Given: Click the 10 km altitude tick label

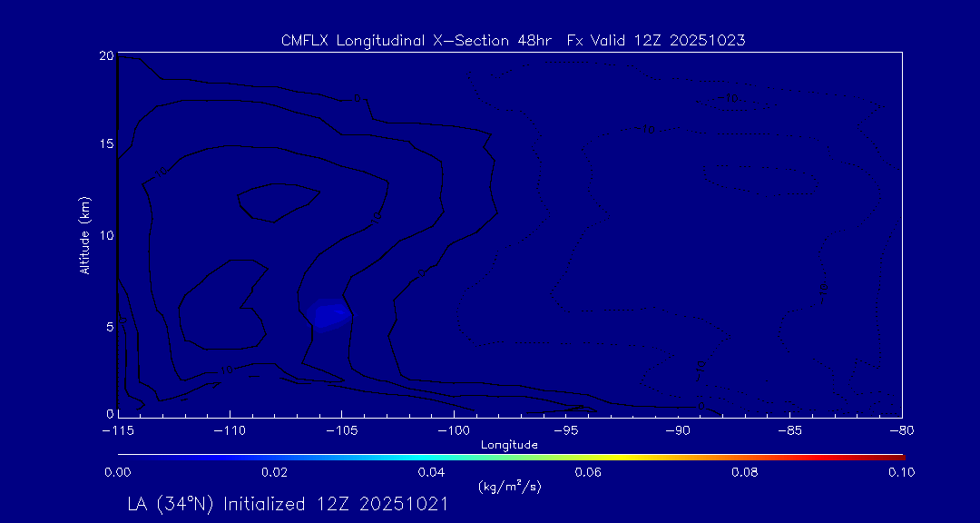Looking at the screenshot, I should (105, 235).
